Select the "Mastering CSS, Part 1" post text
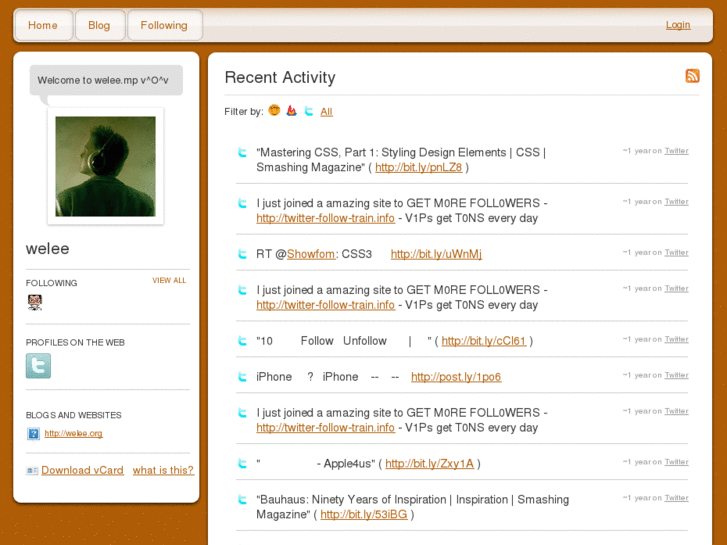 (402, 160)
